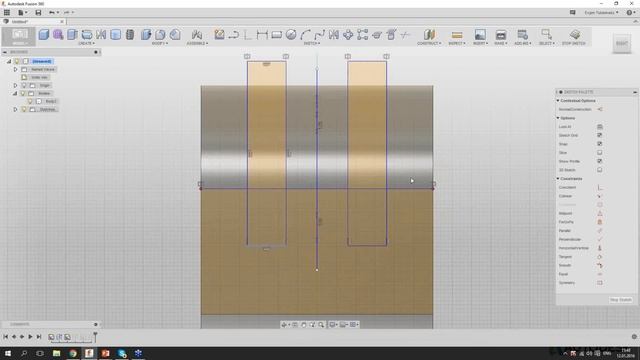Viewport: 640px width, 360px height.
Task: Toggle the Snap checkbox
Action: pyautogui.click(x=600, y=144)
